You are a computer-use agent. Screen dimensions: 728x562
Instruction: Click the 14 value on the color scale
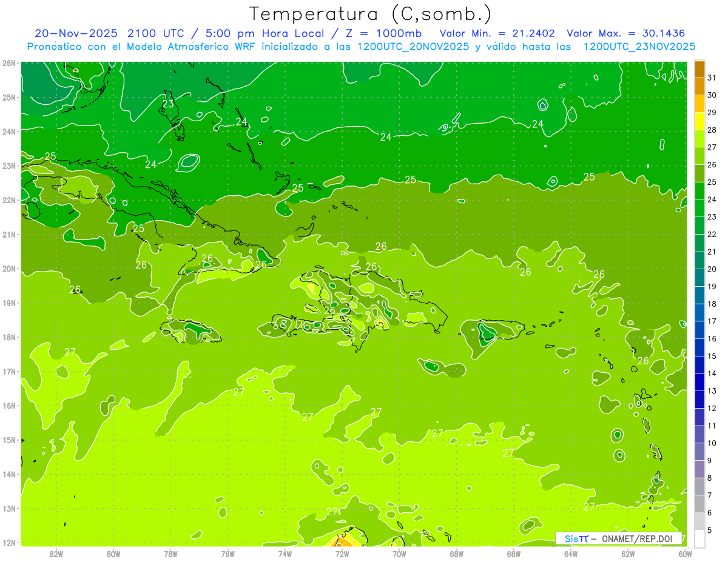point(712,373)
